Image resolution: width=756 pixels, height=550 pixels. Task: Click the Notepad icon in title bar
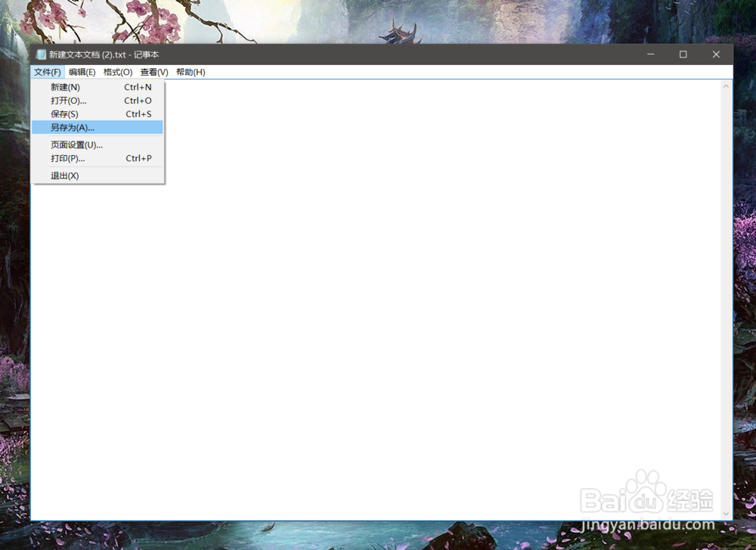click(41, 54)
